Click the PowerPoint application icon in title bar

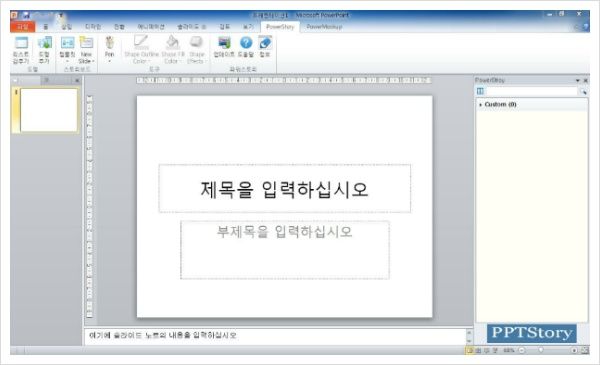pos(15,15)
